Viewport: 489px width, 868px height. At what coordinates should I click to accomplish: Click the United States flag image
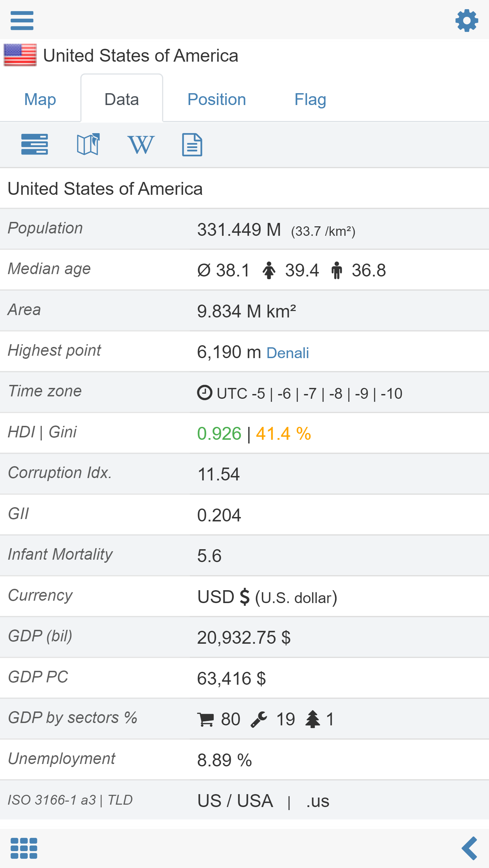[20, 55]
